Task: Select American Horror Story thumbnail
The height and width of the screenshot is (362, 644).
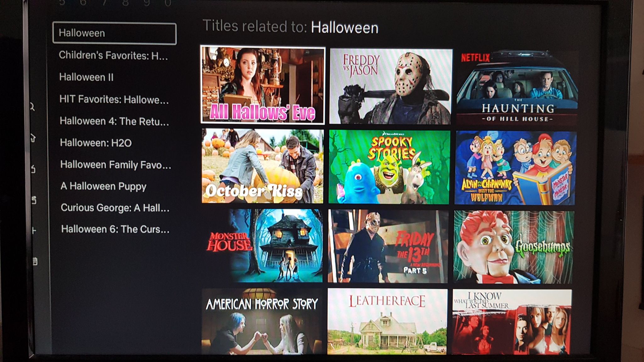Action: pyautogui.click(x=262, y=322)
